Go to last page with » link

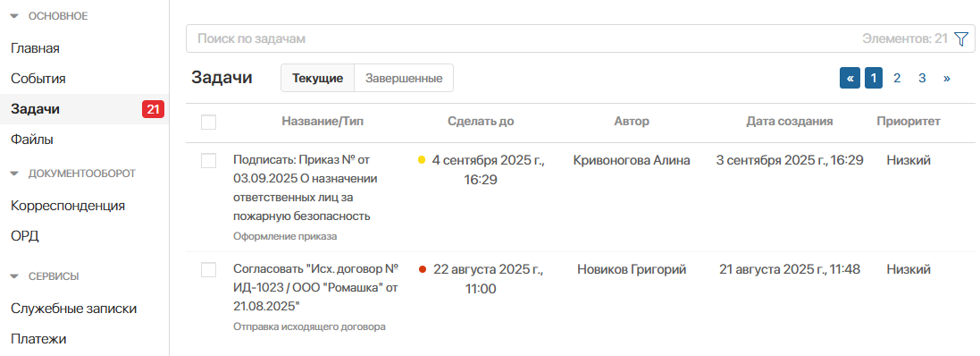946,78
